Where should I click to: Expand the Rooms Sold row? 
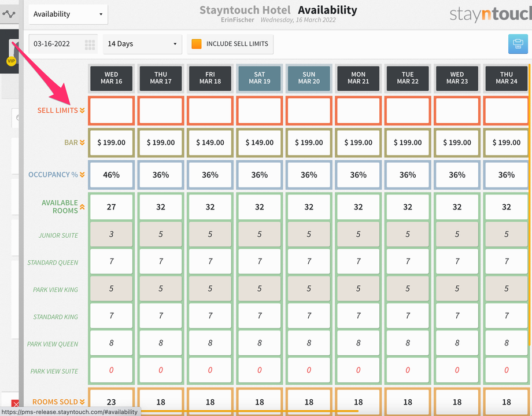pyautogui.click(x=82, y=402)
